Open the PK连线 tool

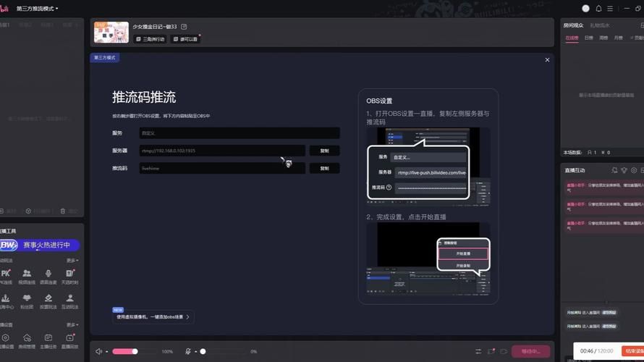6,275
